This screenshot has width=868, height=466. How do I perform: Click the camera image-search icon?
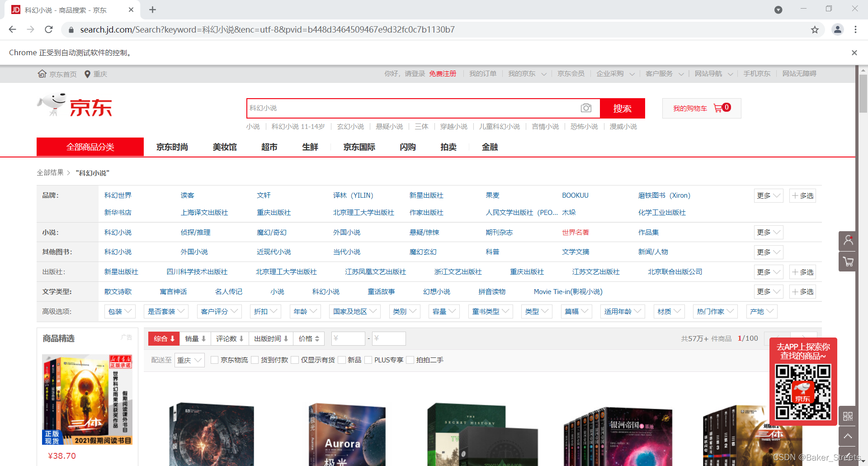(x=586, y=108)
